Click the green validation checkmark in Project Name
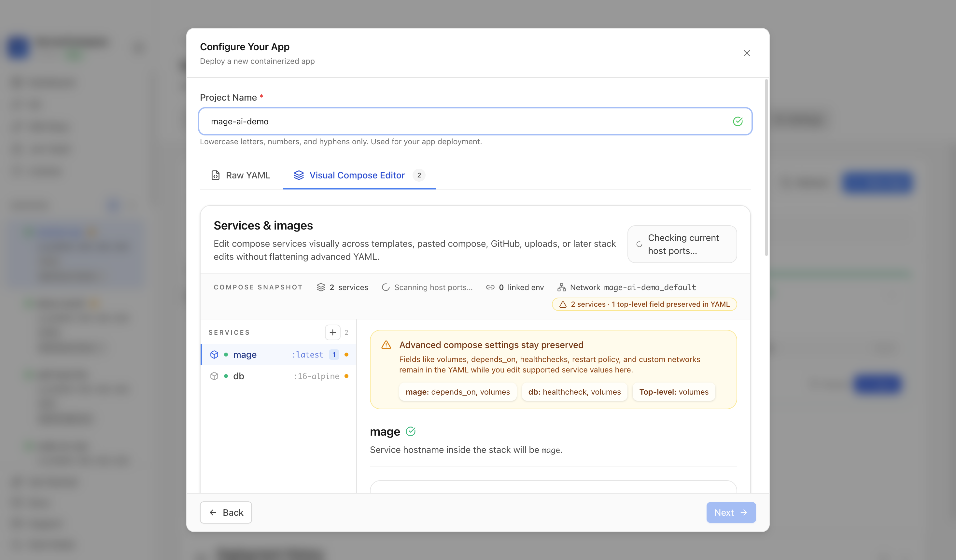956x560 pixels. pyautogui.click(x=737, y=121)
